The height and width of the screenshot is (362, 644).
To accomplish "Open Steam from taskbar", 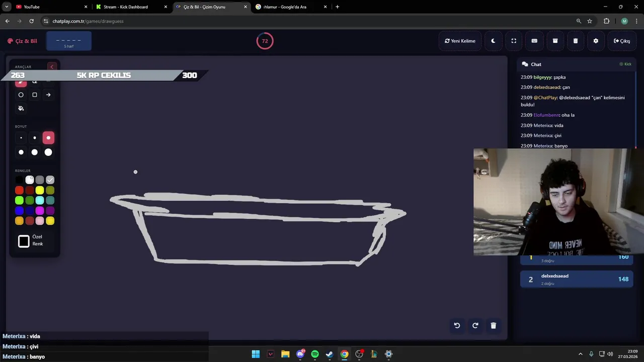I will 330,354.
